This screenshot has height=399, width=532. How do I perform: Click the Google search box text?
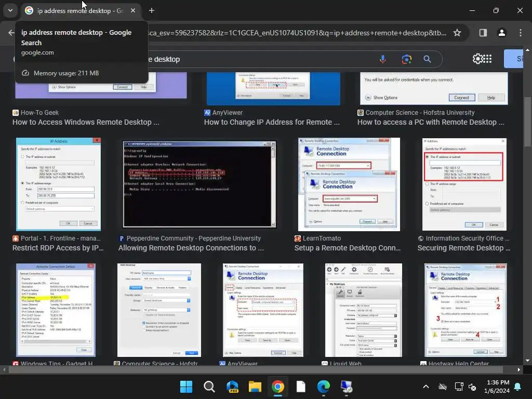pyautogui.click(x=164, y=59)
